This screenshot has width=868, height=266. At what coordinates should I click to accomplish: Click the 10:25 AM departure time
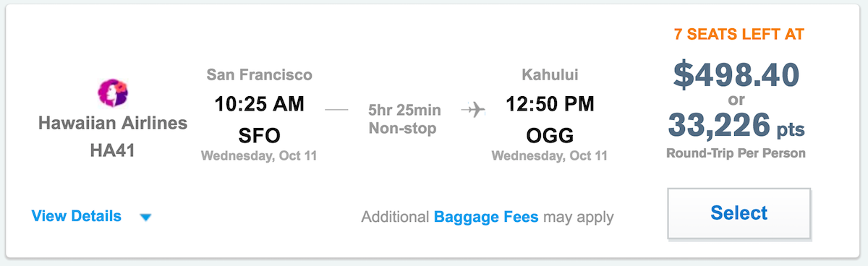pos(260,104)
